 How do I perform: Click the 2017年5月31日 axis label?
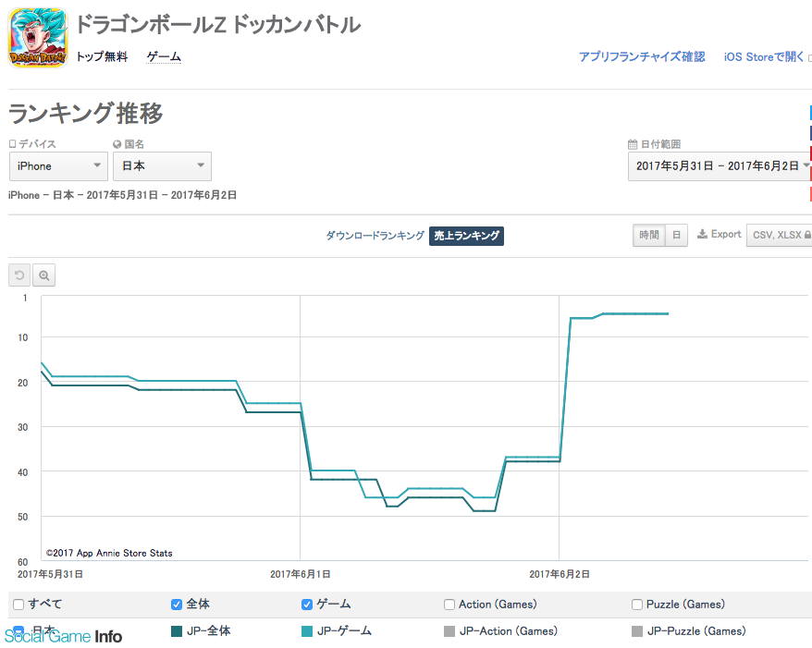50,574
